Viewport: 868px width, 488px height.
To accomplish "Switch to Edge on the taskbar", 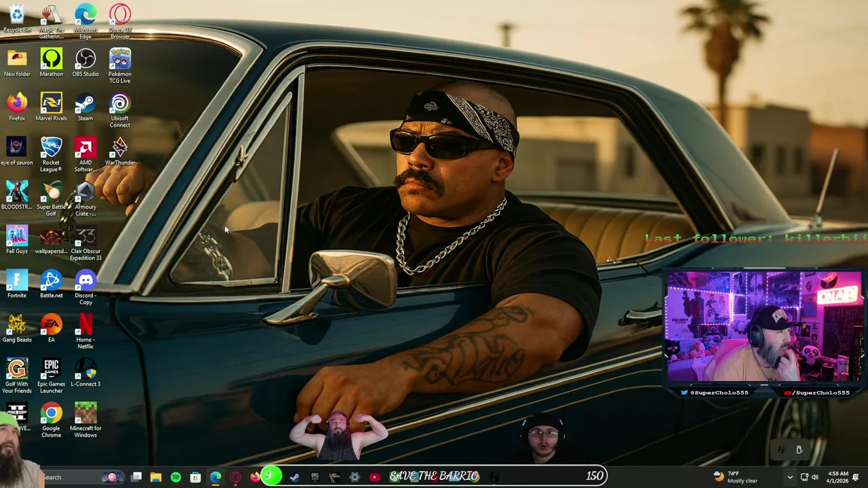I will (215, 477).
